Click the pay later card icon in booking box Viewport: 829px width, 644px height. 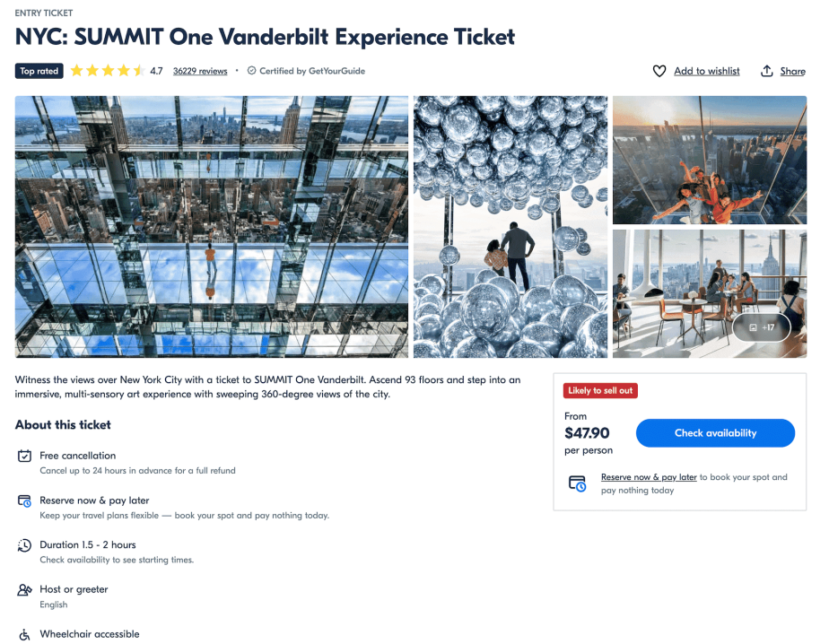pos(578,483)
